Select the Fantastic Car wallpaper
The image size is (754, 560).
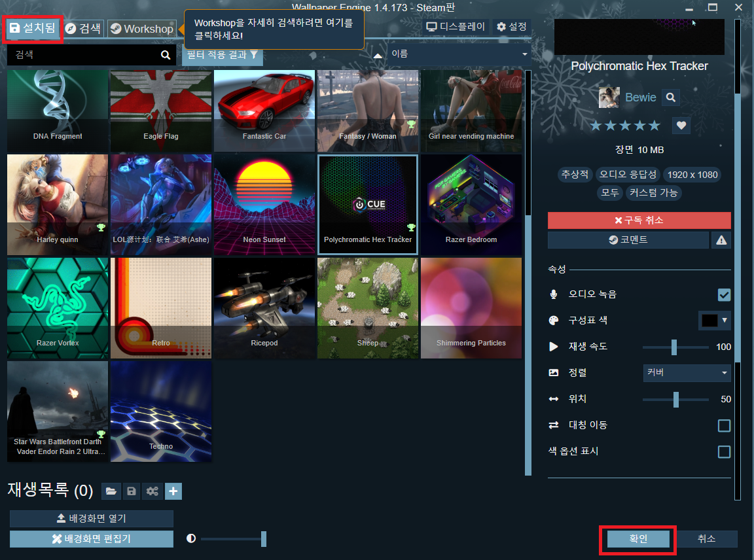click(x=264, y=111)
